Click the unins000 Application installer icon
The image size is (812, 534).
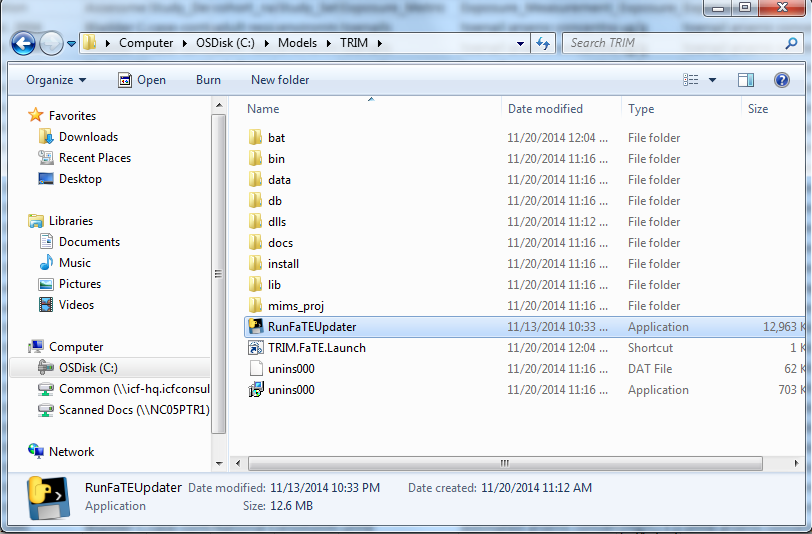pos(255,390)
